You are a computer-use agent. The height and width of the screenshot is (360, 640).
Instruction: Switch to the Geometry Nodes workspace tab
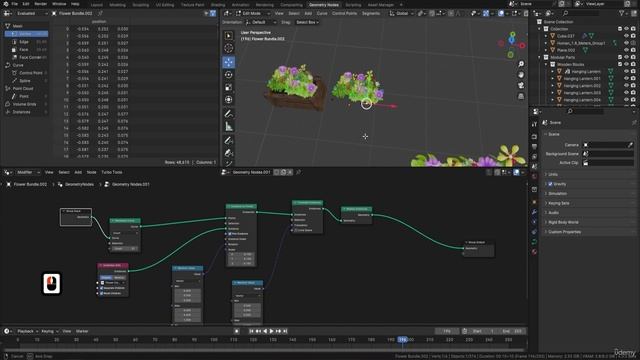point(324,5)
